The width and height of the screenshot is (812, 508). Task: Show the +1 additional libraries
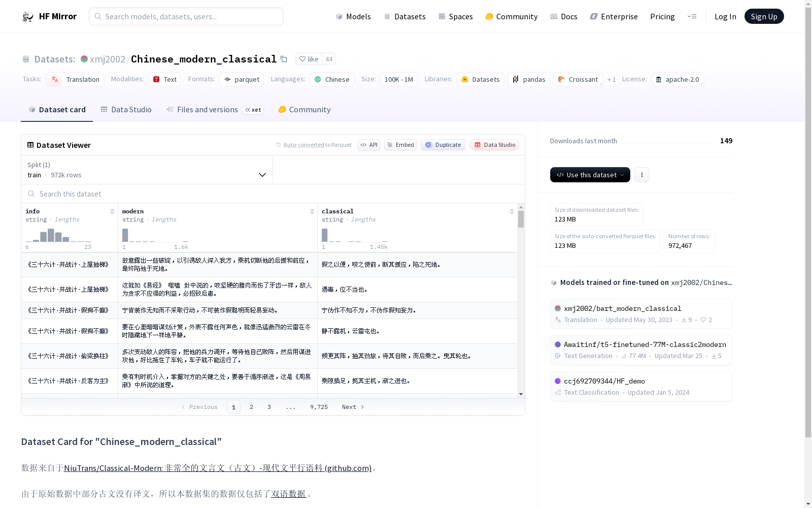pos(612,79)
